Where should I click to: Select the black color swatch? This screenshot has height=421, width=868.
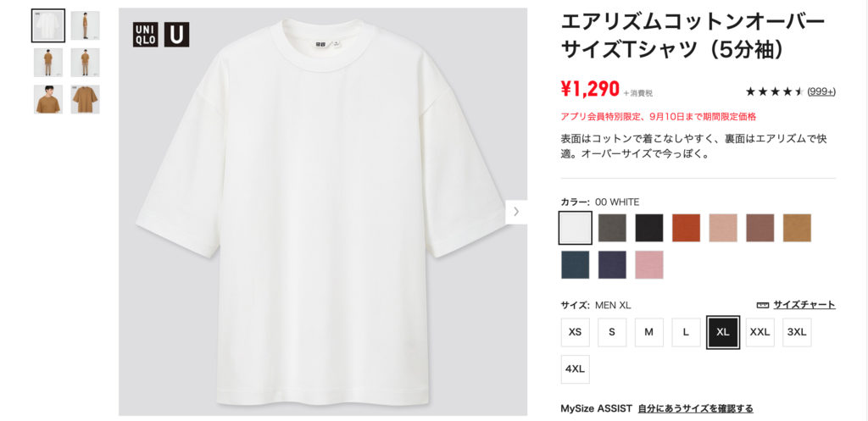648,228
